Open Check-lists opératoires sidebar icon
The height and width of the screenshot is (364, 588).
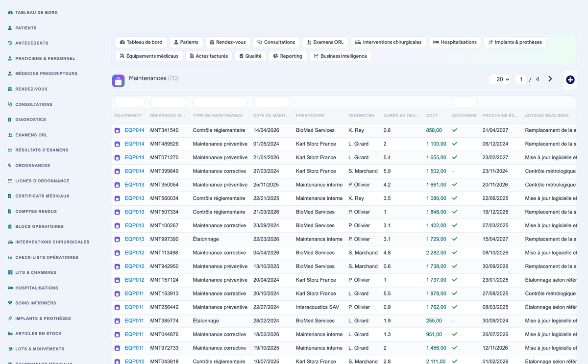click(10, 257)
